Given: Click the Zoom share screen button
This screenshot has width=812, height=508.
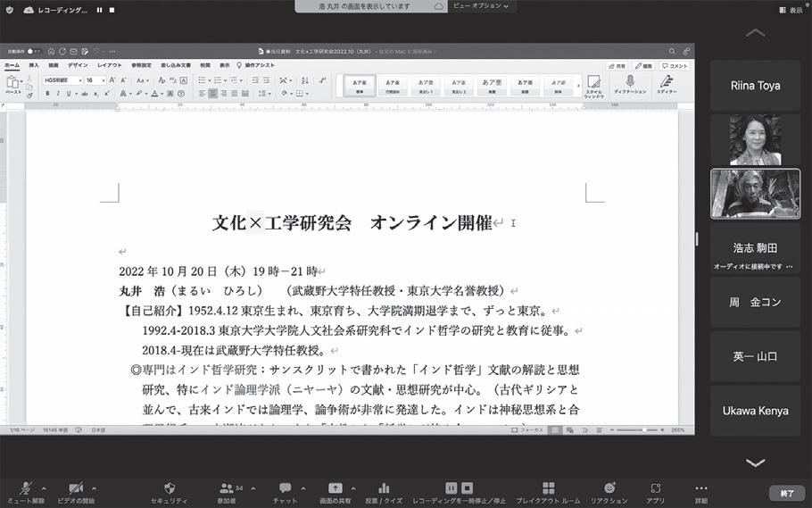Looking at the screenshot, I should pyautogui.click(x=335, y=492).
